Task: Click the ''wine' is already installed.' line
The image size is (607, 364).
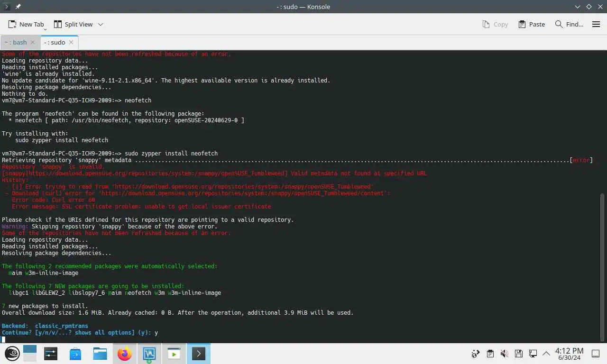Action: [x=48, y=74]
